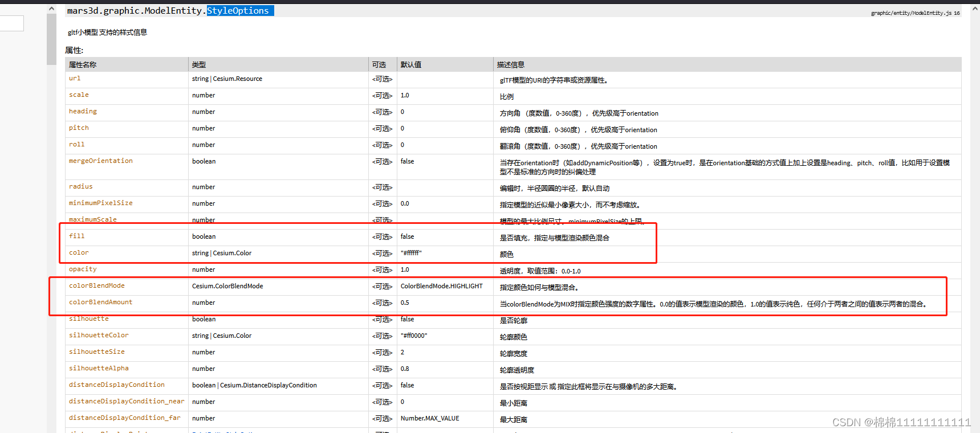Select the 'colorBlendAmount' property name
The height and width of the screenshot is (433, 980).
(x=101, y=303)
